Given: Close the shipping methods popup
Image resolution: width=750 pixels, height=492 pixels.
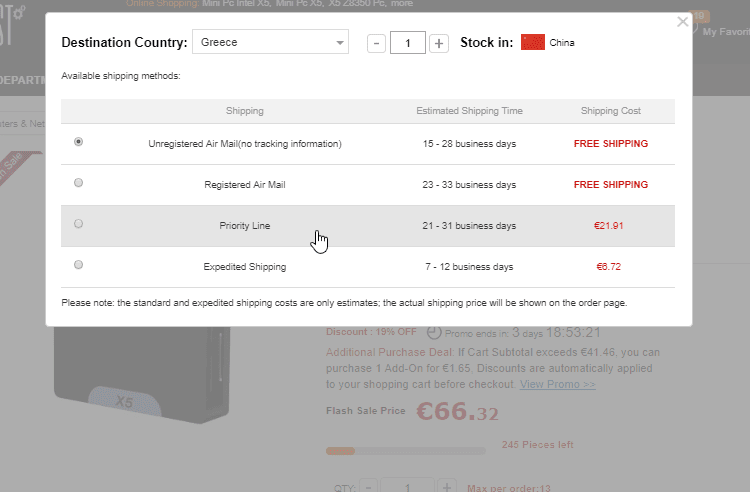Looking at the screenshot, I should [x=683, y=22].
